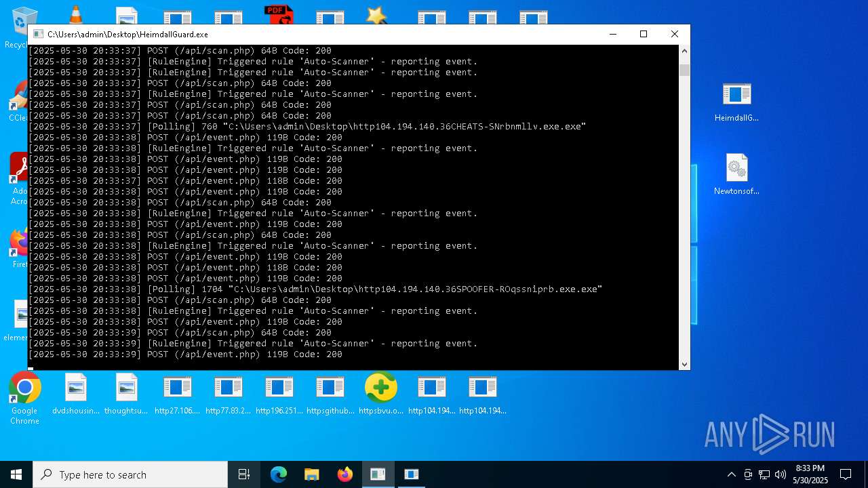The height and width of the screenshot is (488, 868).
Task: Launch the Adobe Acrobat desktop shortcut
Action: tap(18, 178)
